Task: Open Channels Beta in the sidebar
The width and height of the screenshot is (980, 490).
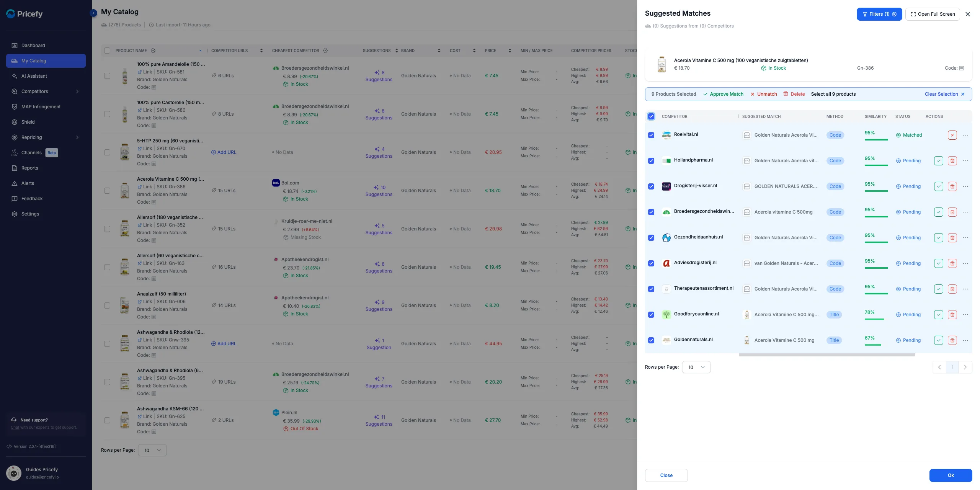Action: click(46, 153)
